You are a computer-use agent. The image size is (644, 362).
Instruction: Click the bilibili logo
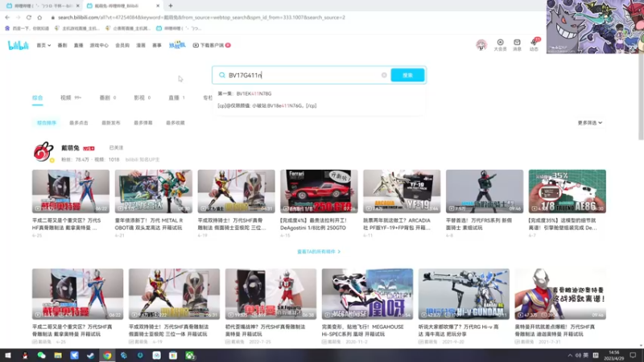[18, 45]
